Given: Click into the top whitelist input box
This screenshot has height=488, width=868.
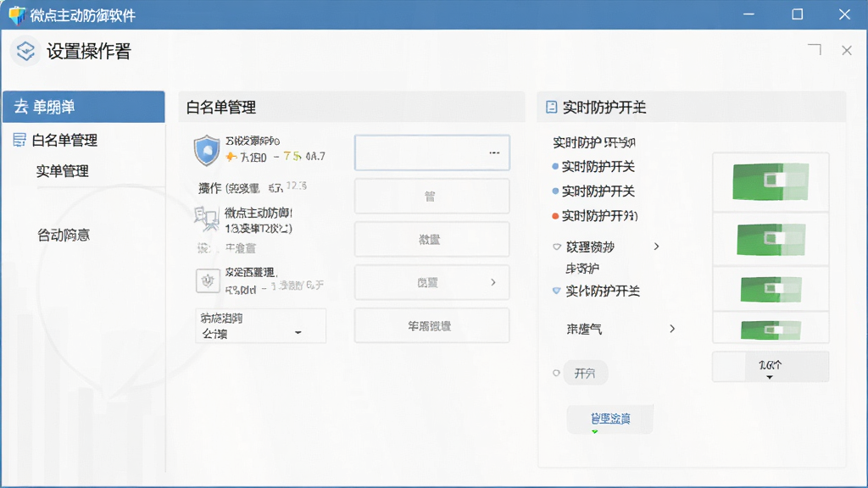Looking at the screenshot, I should tap(431, 152).
